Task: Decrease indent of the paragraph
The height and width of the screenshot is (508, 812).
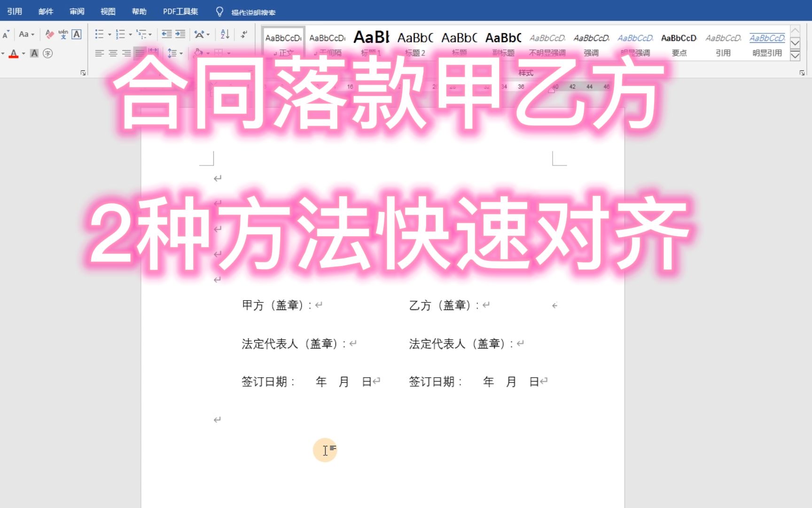Action: pyautogui.click(x=167, y=34)
